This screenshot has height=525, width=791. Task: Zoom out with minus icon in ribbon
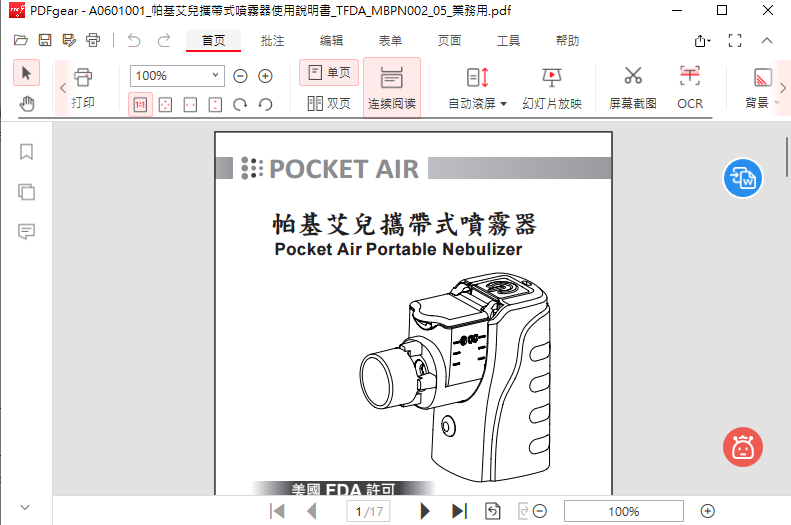tap(240, 76)
